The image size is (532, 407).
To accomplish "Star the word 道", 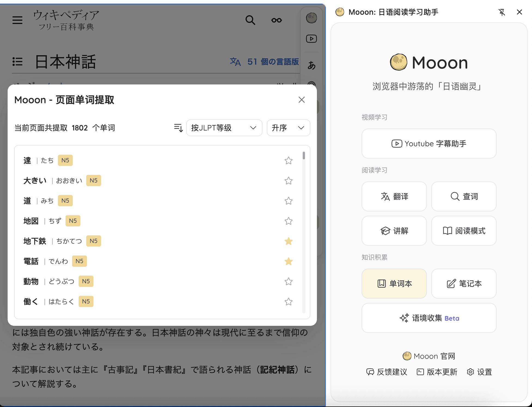I will pyautogui.click(x=288, y=201).
